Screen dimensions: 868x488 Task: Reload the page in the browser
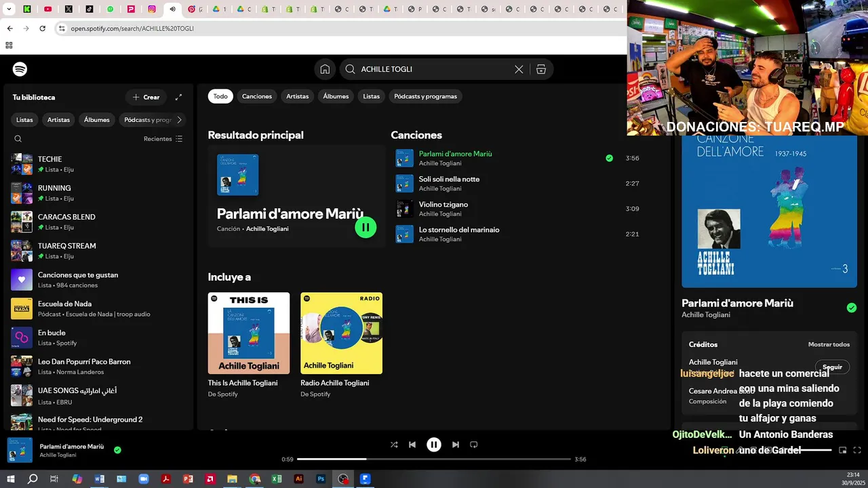tap(42, 28)
